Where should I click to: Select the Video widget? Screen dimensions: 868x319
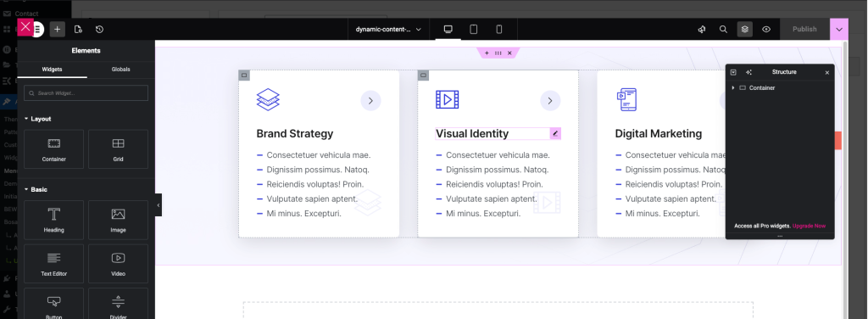118,264
